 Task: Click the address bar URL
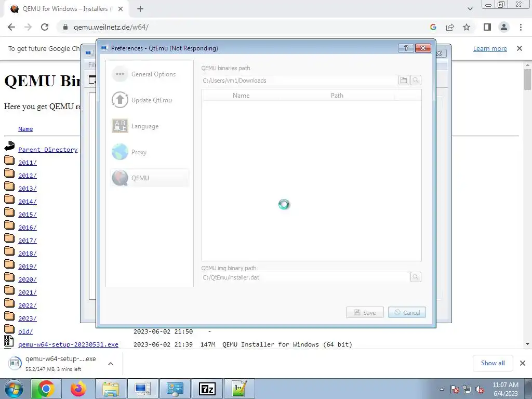click(111, 27)
